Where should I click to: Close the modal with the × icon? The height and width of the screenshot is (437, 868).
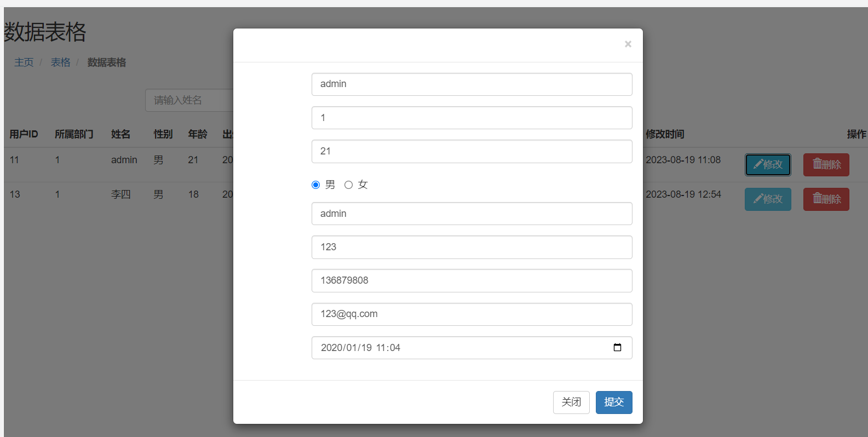[x=628, y=44]
